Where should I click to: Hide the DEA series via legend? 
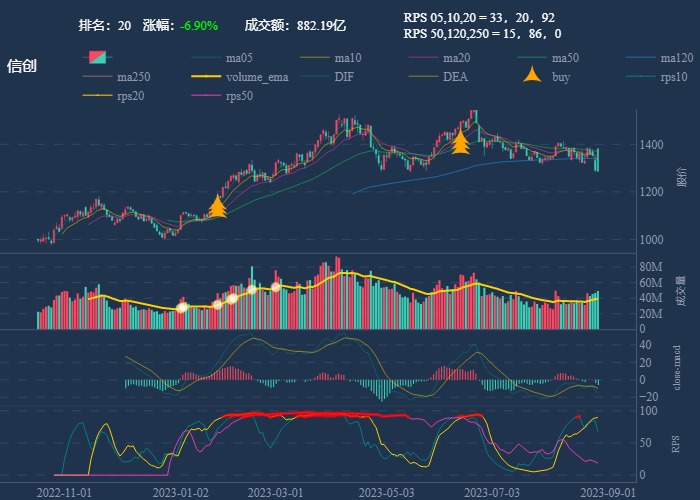[455, 77]
